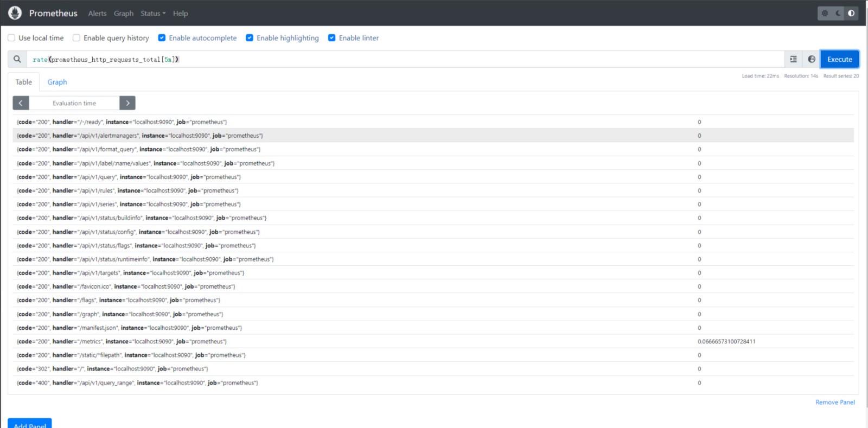Click the Evaluation time input field

point(74,103)
